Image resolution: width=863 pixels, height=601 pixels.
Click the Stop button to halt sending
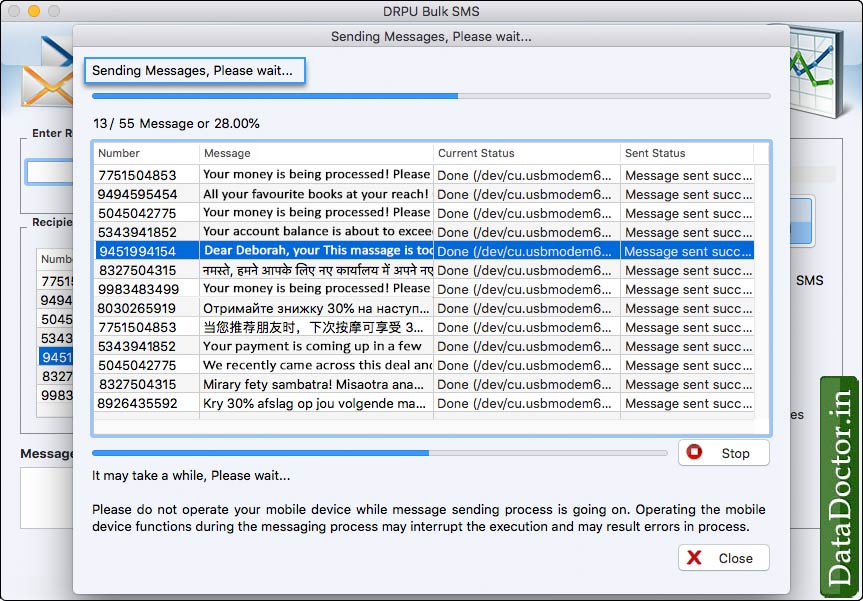click(x=723, y=453)
